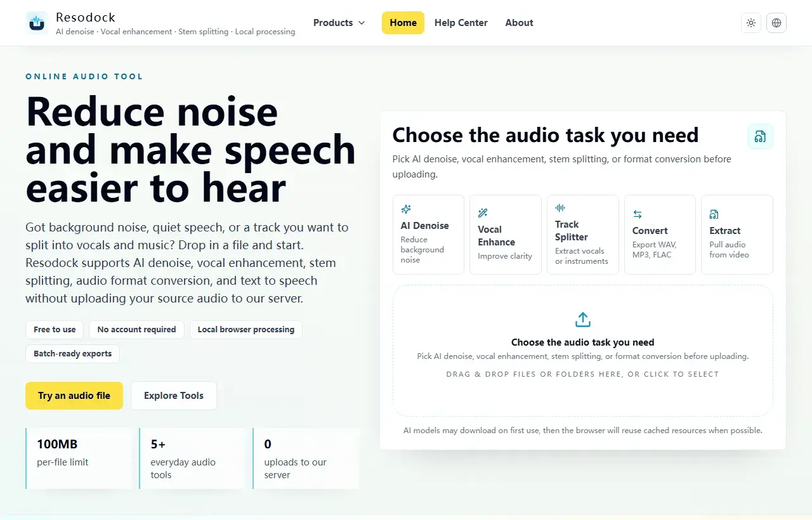Click the Local browser processing badge
This screenshot has width=812, height=520.
(x=246, y=330)
